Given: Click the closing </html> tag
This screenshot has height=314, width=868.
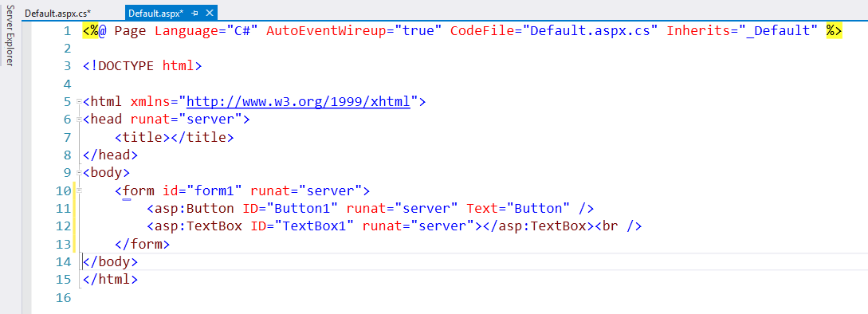Looking at the screenshot, I should (110, 279).
